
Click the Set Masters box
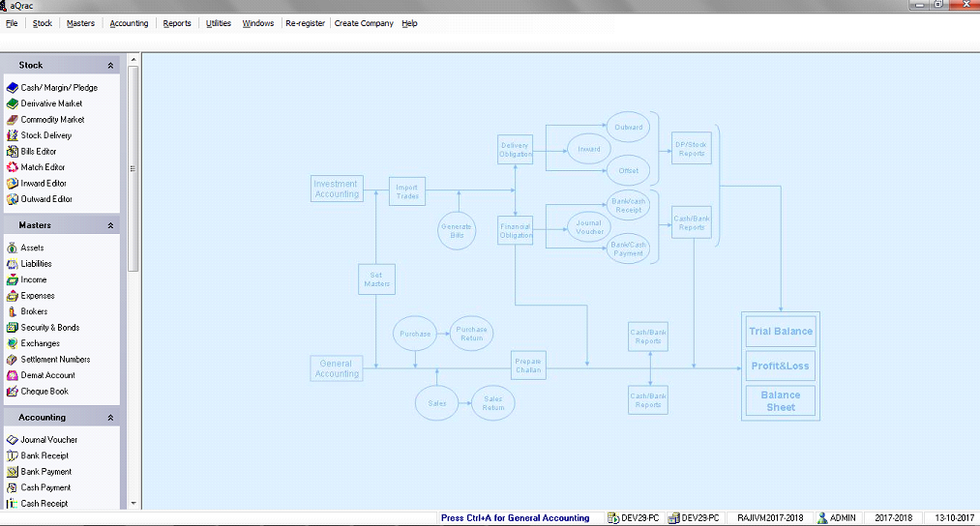pyautogui.click(x=377, y=279)
